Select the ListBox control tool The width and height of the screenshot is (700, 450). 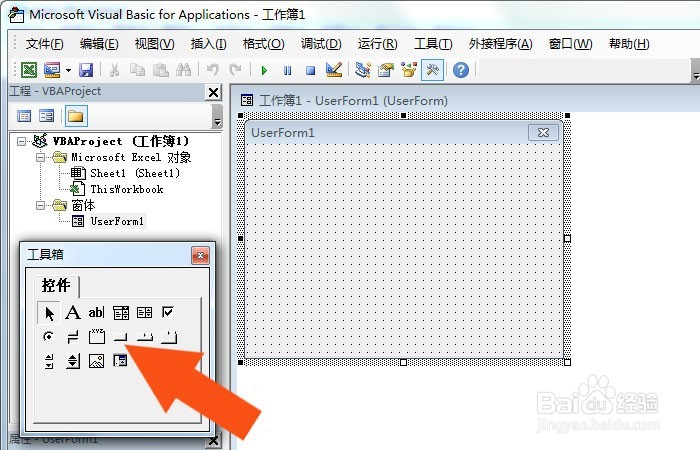tap(144, 312)
